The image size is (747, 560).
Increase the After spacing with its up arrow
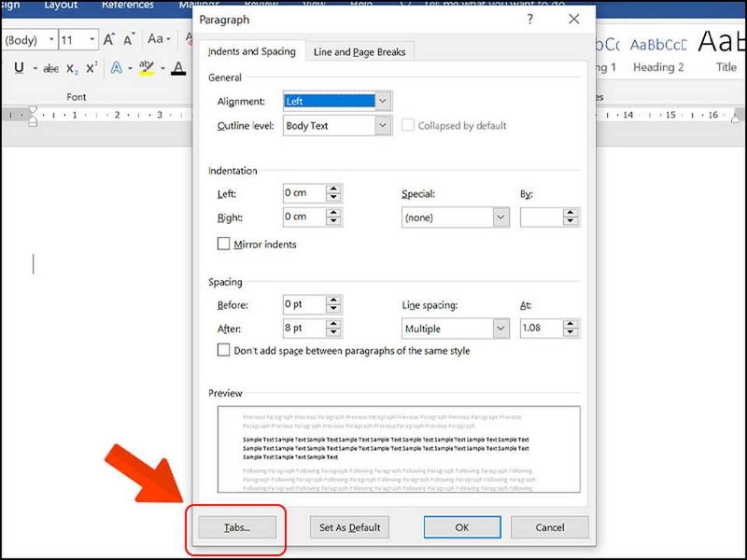pos(333,324)
